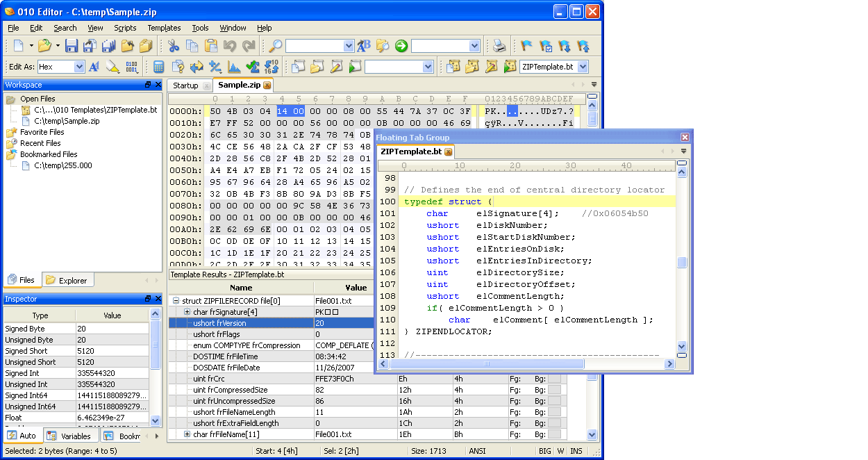Click the Value column header in Template Results
This screenshot has width=868, height=460.
pyautogui.click(x=356, y=288)
